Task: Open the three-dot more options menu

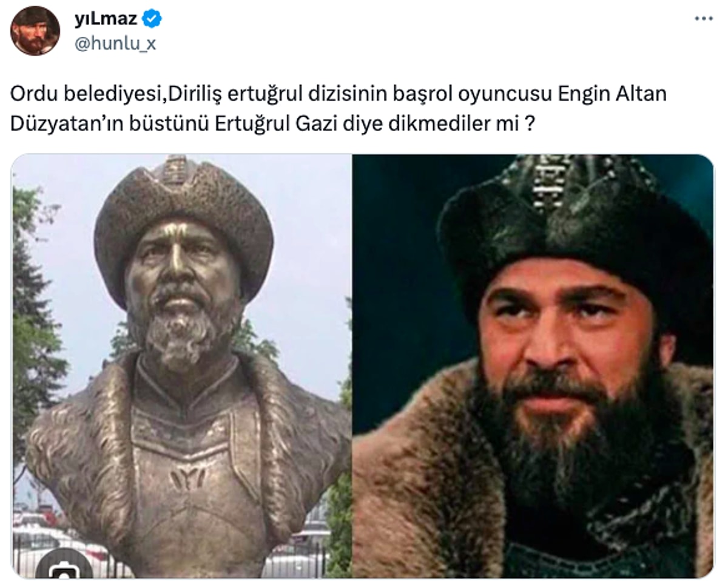Action: (x=704, y=19)
